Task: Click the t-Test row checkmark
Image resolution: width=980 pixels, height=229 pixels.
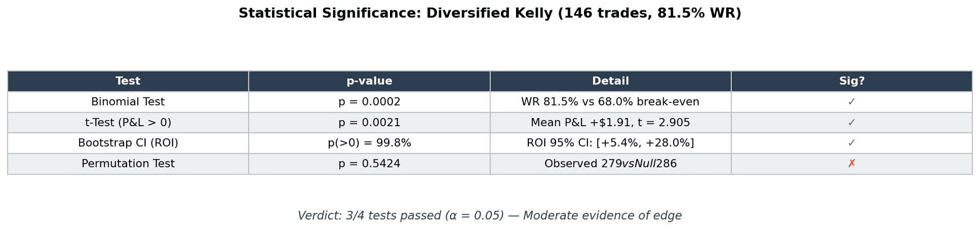Action: (x=851, y=123)
